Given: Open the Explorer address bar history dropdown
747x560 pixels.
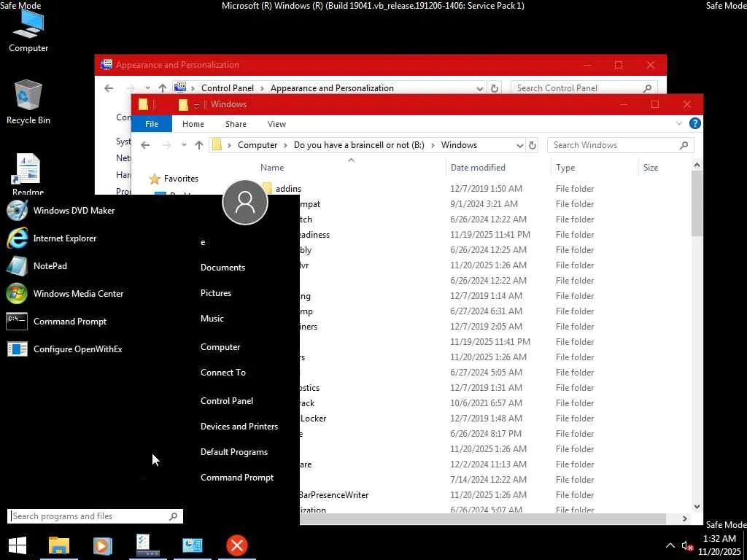Looking at the screenshot, I should [519, 145].
